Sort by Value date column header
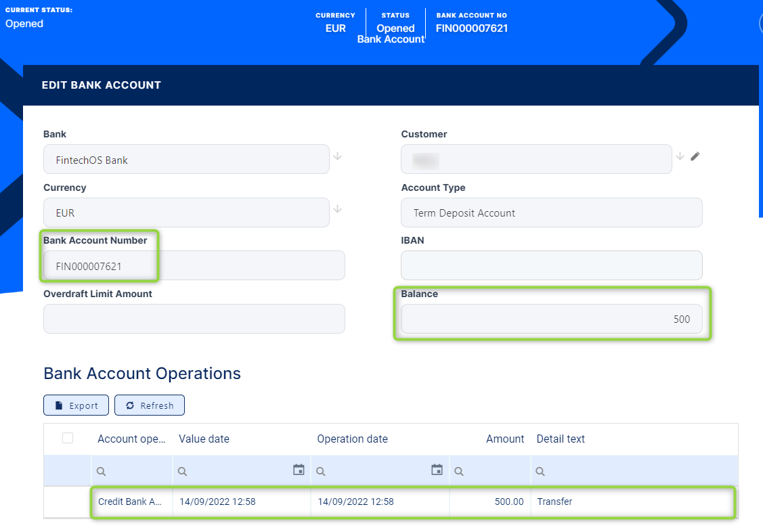The image size is (763, 532). coord(204,439)
